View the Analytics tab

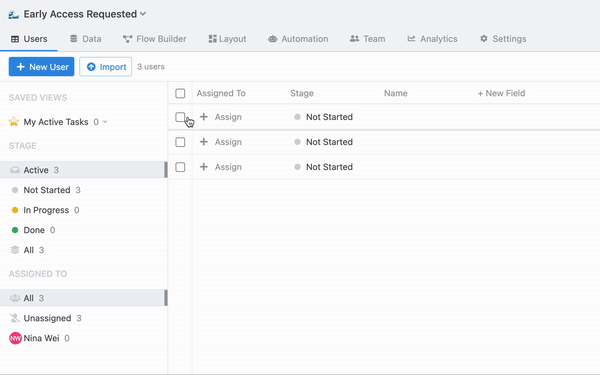pos(432,39)
